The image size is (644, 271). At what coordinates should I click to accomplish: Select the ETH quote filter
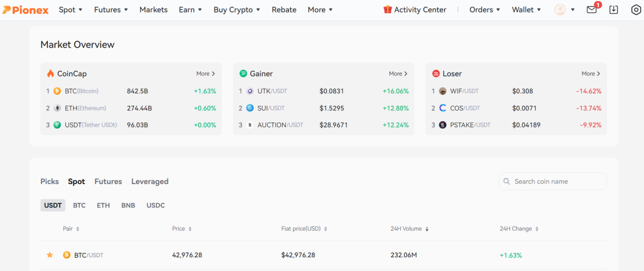pyautogui.click(x=103, y=205)
